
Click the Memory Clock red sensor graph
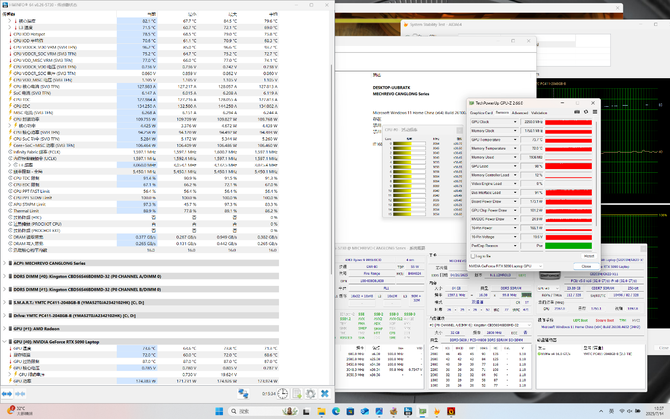570,131
